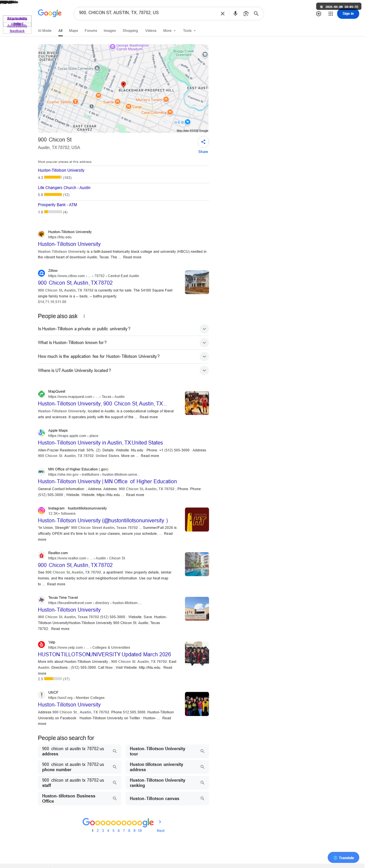Open the More dropdown in search tabs
The width and height of the screenshot is (369, 868).
[169, 31]
